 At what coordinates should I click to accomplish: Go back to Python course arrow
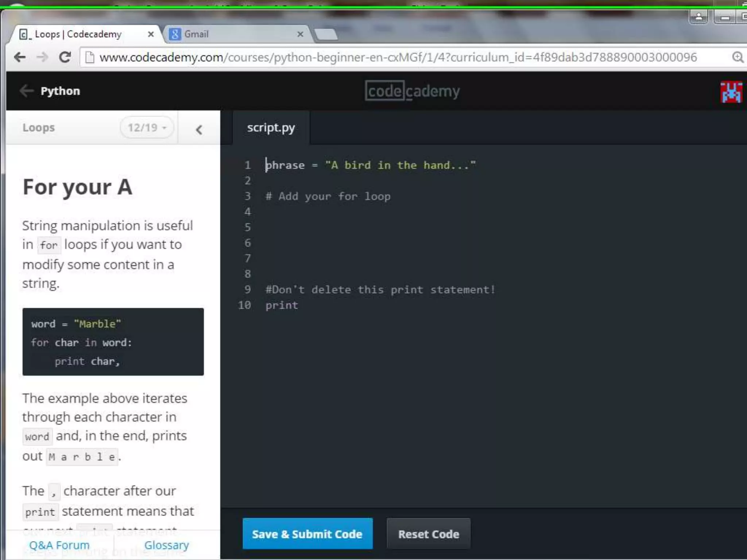pos(26,90)
